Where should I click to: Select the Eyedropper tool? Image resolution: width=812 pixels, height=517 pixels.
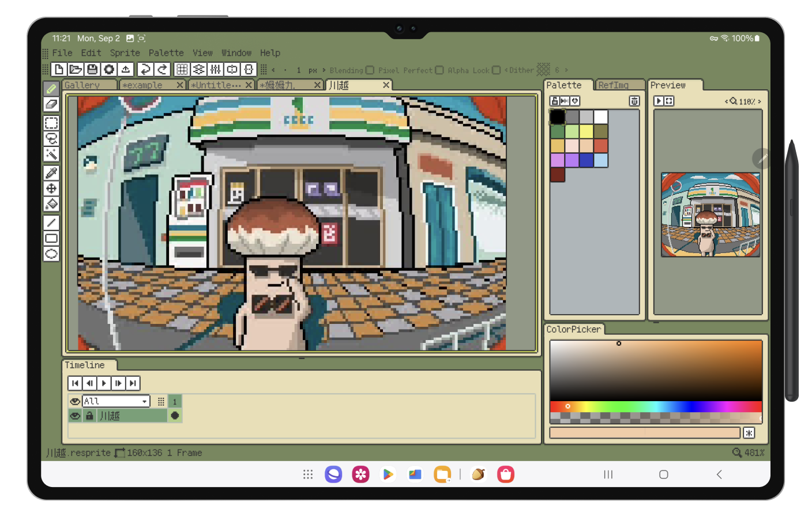[51, 172]
